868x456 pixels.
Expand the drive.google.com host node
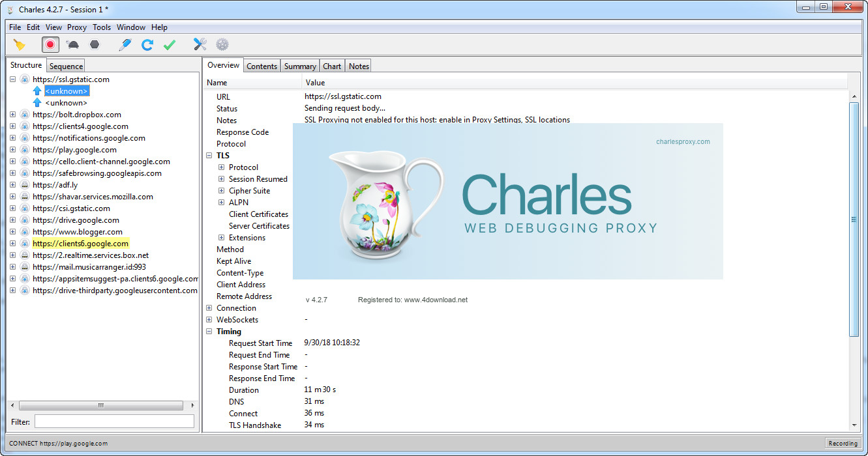[x=13, y=220]
